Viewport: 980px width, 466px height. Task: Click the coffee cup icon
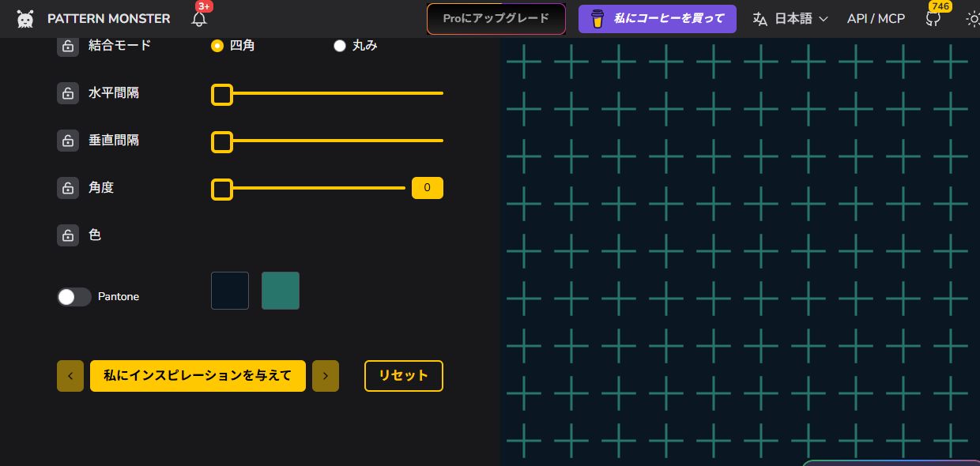(x=598, y=18)
